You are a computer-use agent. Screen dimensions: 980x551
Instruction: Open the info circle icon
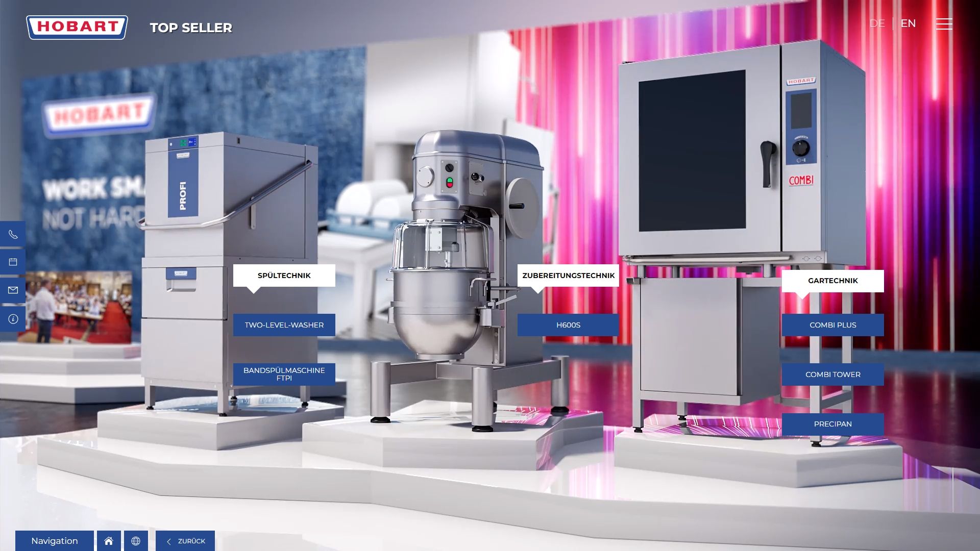13,319
